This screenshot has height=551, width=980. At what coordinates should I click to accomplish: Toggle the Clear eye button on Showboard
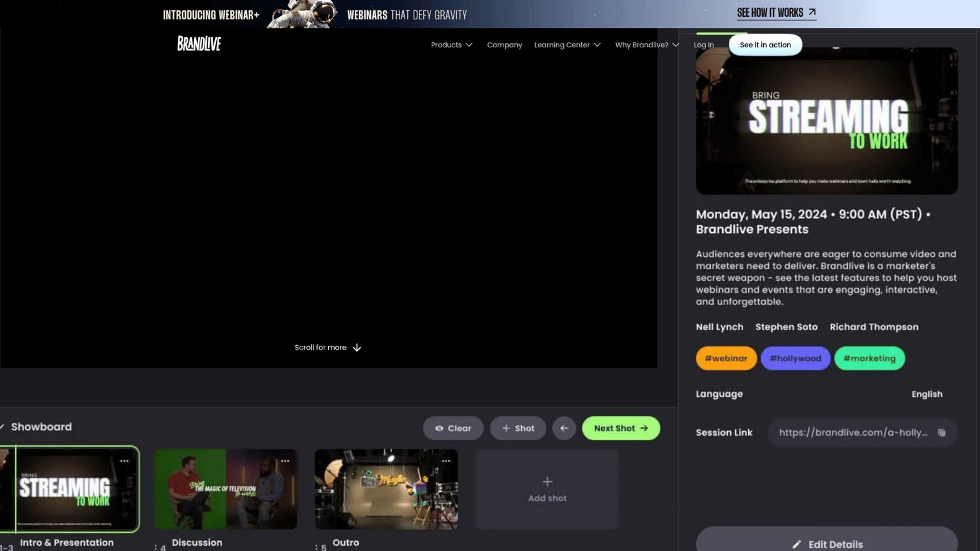(x=453, y=428)
